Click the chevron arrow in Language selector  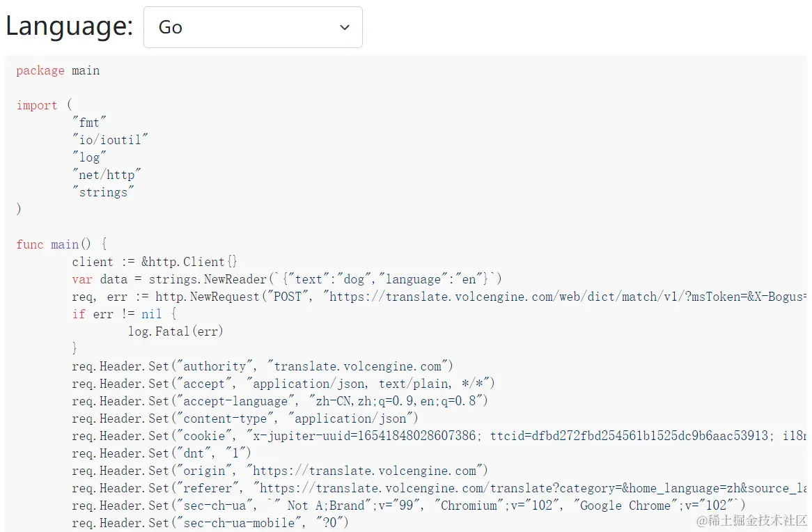click(x=344, y=27)
